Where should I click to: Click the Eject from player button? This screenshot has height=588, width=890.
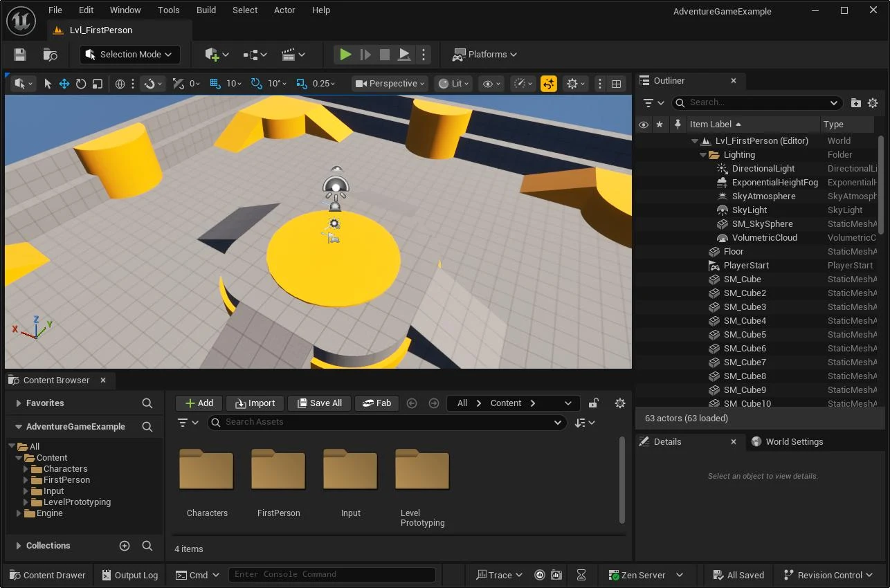(x=405, y=55)
